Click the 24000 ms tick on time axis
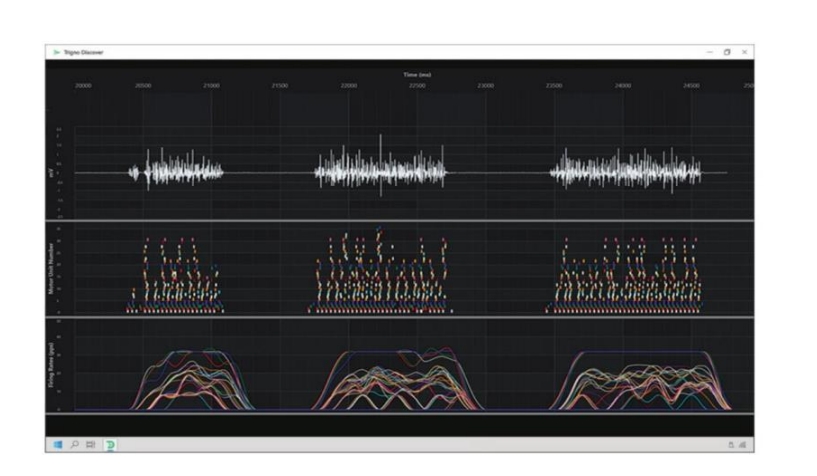The width and height of the screenshot is (817, 476). (x=623, y=86)
